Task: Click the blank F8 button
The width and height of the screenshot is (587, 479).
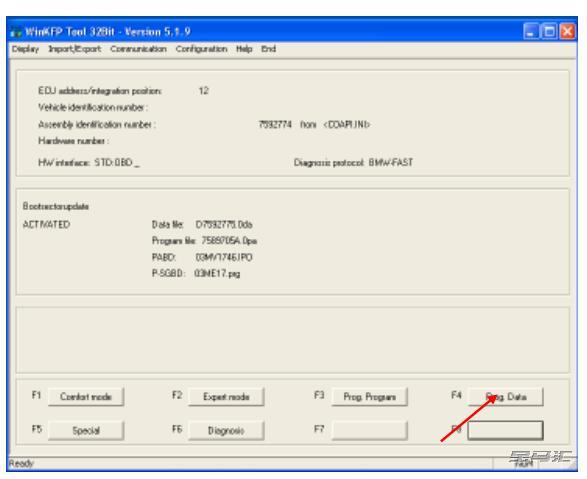Action: (x=505, y=430)
